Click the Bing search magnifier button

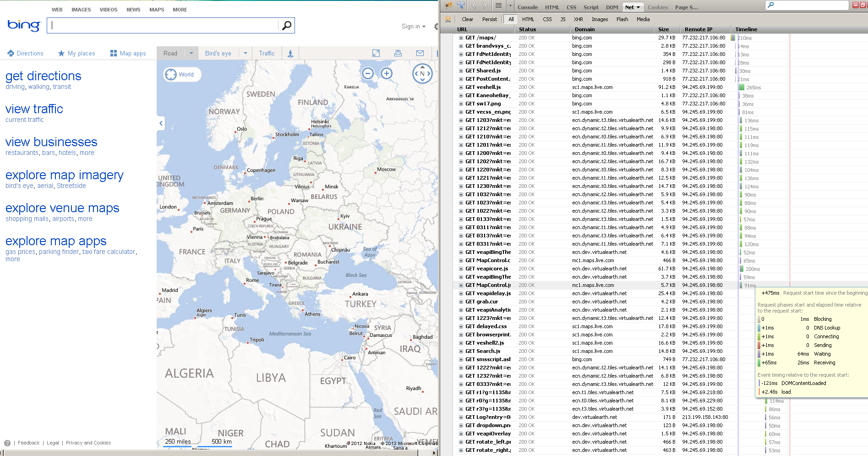pyautogui.click(x=286, y=26)
